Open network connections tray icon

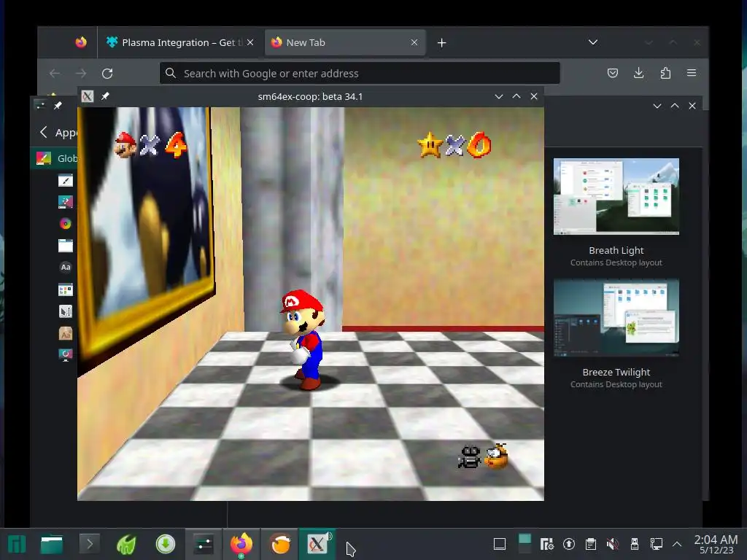point(657,544)
